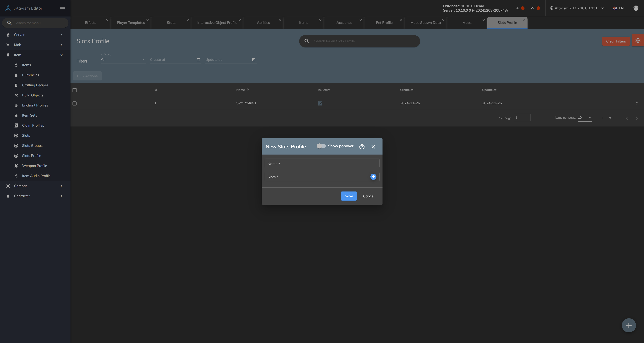Open the Items per page dropdown
This screenshot has height=343, width=644.
(585, 118)
